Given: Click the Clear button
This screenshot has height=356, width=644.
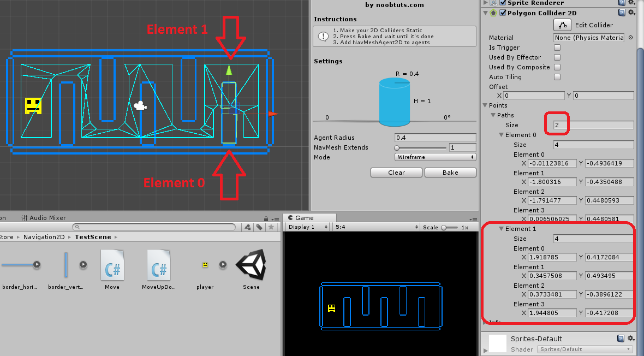Looking at the screenshot, I should click(396, 172).
